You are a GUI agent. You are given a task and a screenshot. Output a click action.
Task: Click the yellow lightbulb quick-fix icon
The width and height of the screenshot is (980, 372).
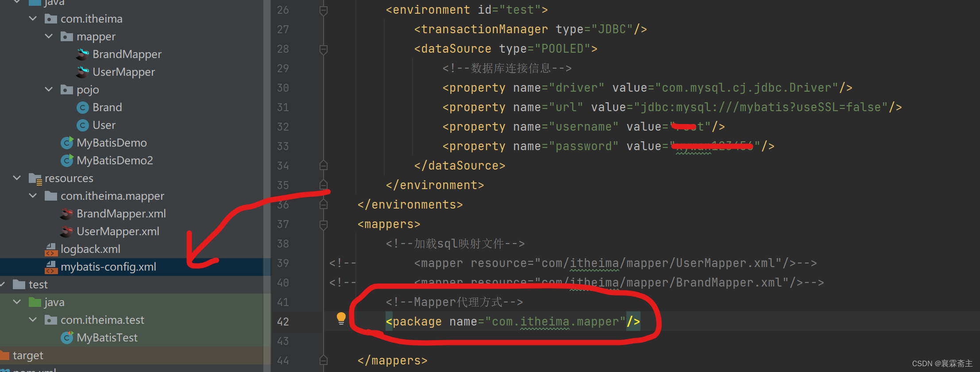click(x=341, y=318)
